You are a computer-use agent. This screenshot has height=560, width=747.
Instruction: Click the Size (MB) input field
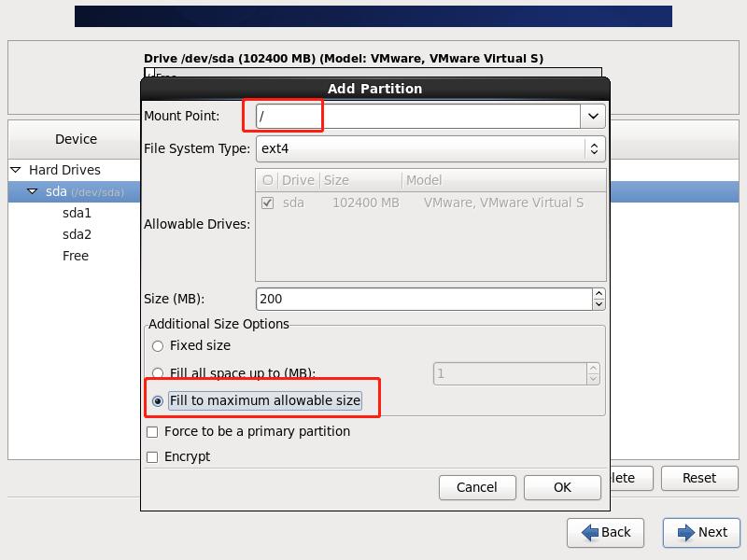pos(424,299)
